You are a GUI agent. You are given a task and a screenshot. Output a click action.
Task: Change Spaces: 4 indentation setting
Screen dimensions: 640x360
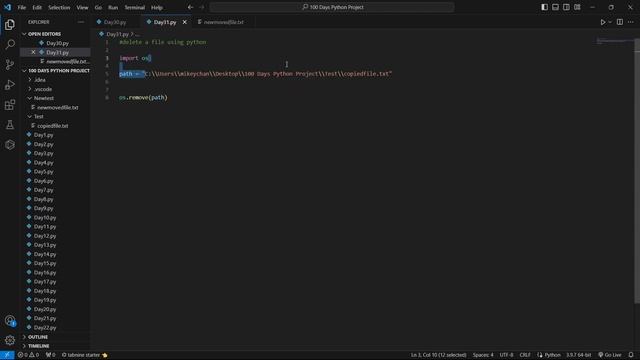483,355
